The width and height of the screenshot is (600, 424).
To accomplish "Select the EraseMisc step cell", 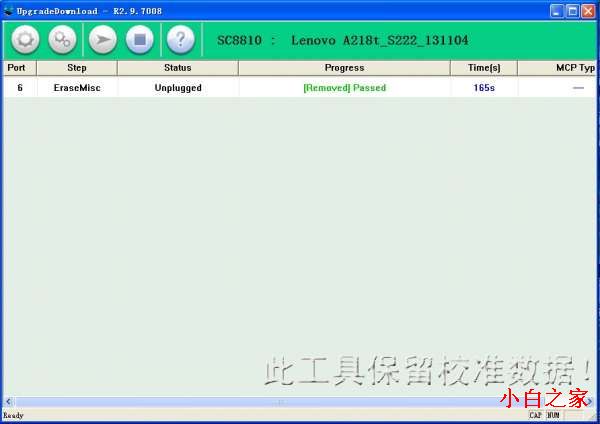I will pyautogui.click(x=77, y=88).
